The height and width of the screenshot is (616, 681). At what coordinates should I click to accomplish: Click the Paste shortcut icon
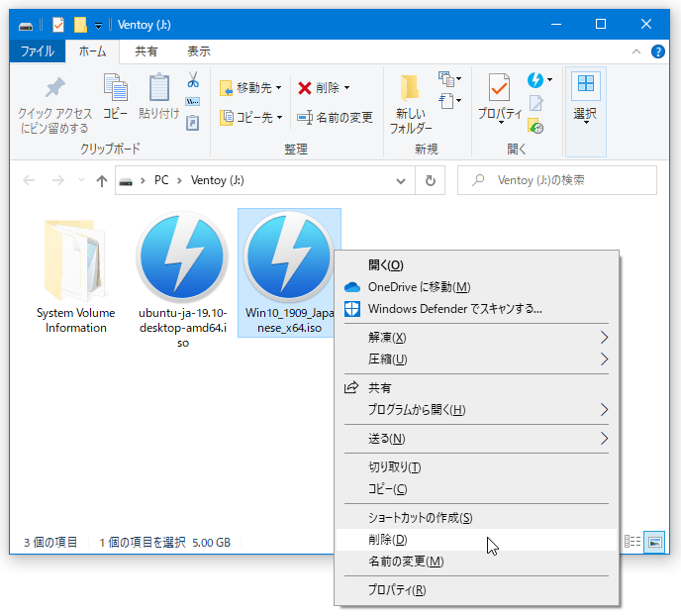pyautogui.click(x=193, y=123)
